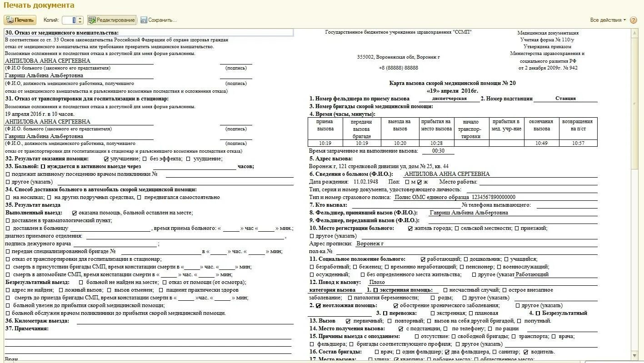
Task: Click the text Карта вызова скорой медицинской помощи № 20
Action: (453, 83)
